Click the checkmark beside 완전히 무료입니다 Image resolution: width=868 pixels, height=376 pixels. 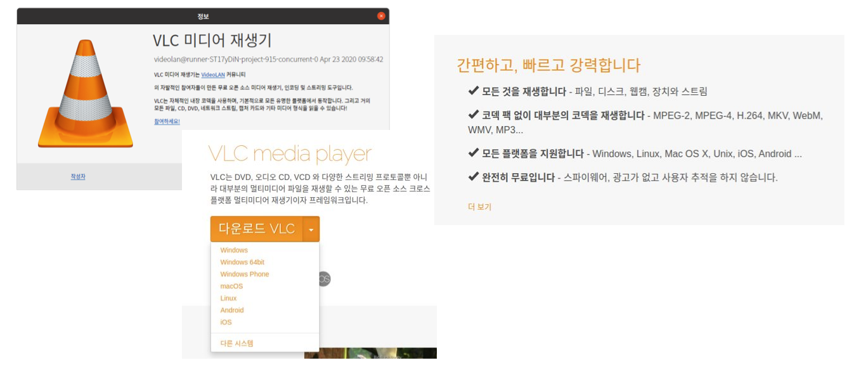[x=473, y=176]
